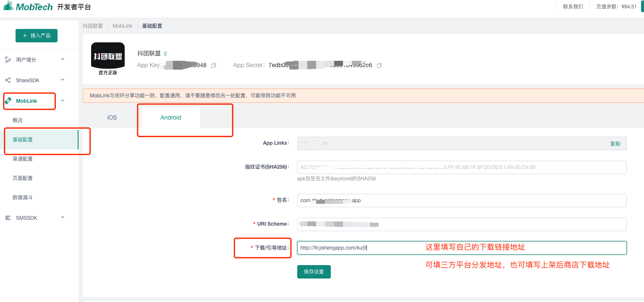Click the 指纹证书(SHA256) input field
This screenshot has width=644, height=302.
point(462,167)
